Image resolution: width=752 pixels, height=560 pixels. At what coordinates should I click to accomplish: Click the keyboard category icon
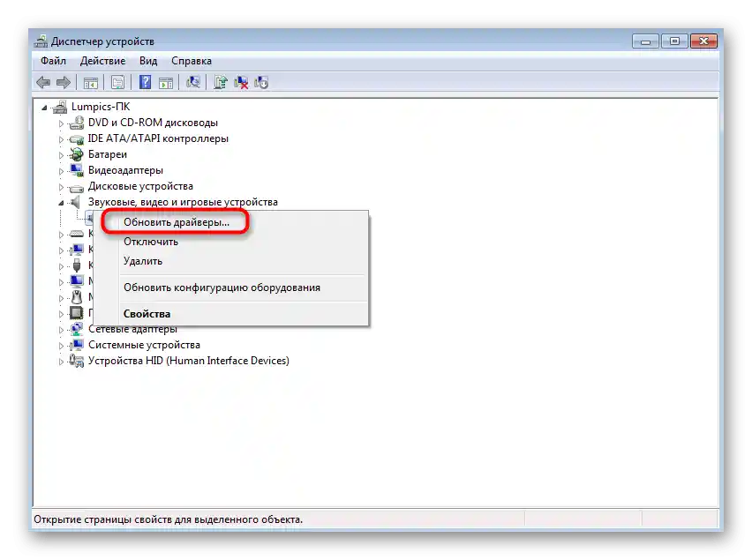point(76,234)
